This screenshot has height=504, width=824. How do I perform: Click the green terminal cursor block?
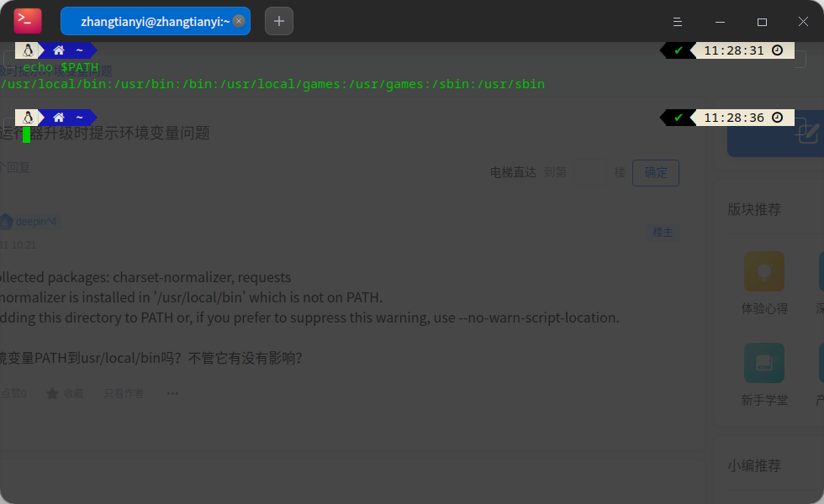[26, 134]
